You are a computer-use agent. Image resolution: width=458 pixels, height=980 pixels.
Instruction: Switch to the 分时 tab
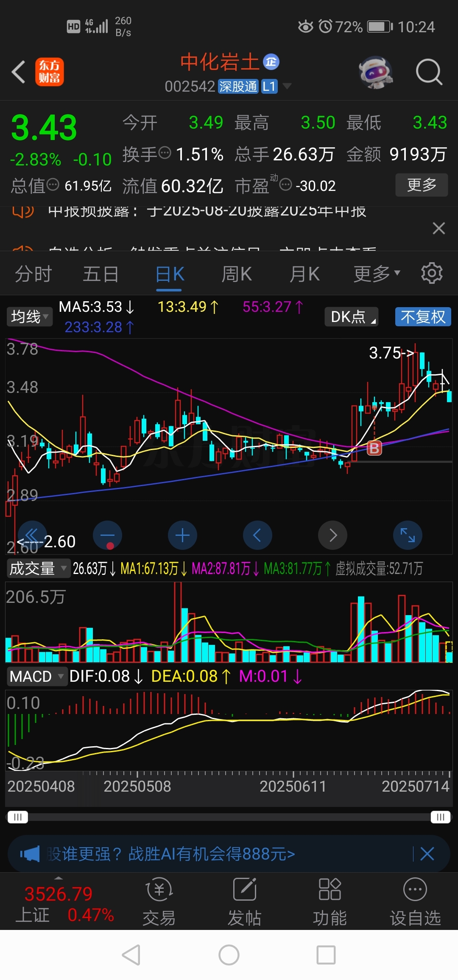point(33,274)
